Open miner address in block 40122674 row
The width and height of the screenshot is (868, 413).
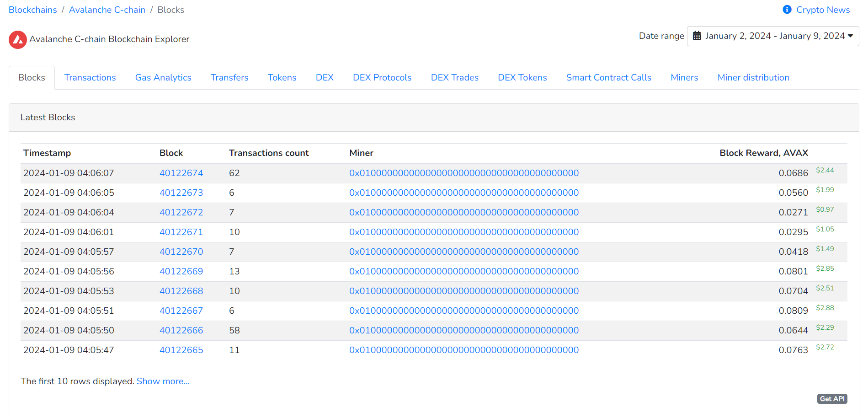point(464,173)
